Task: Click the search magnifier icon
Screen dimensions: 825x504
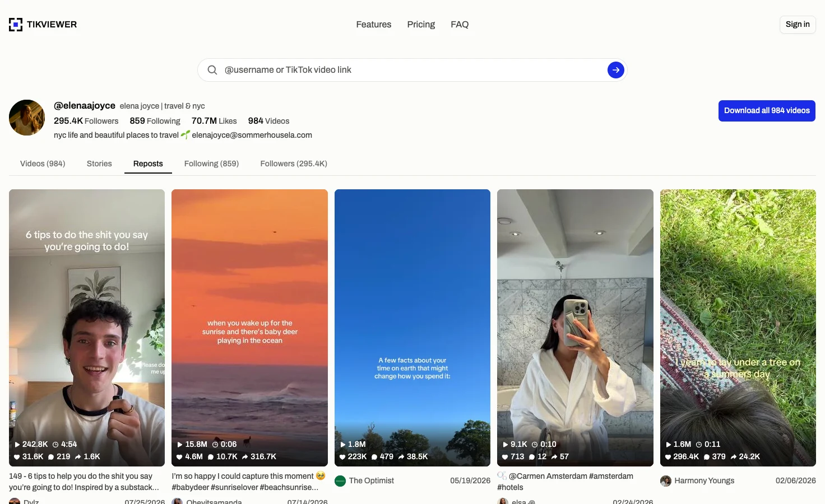Action: point(212,70)
